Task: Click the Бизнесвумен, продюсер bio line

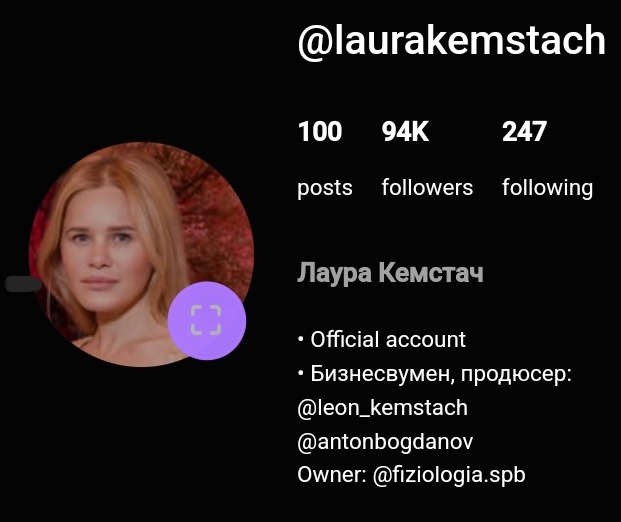Action: coord(434,374)
